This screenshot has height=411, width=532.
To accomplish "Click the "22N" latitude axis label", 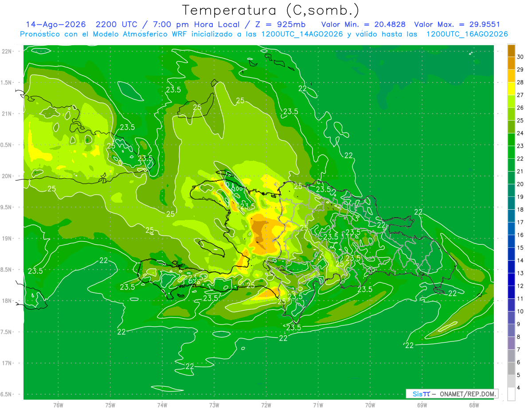I will [x=6, y=51].
